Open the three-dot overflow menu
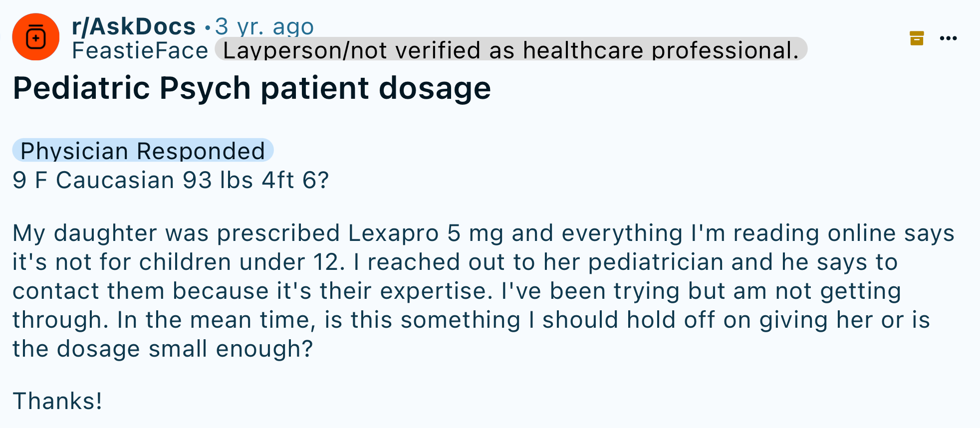 [x=948, y=38]
